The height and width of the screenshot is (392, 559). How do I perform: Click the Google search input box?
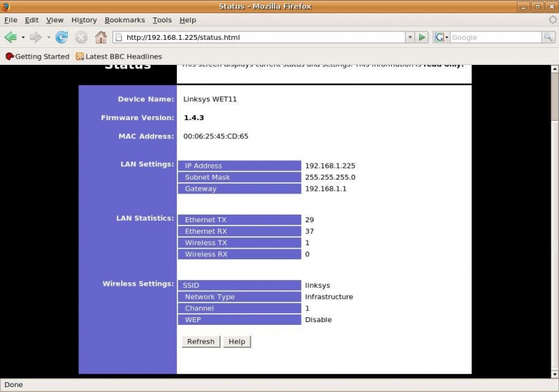[496, 37]
